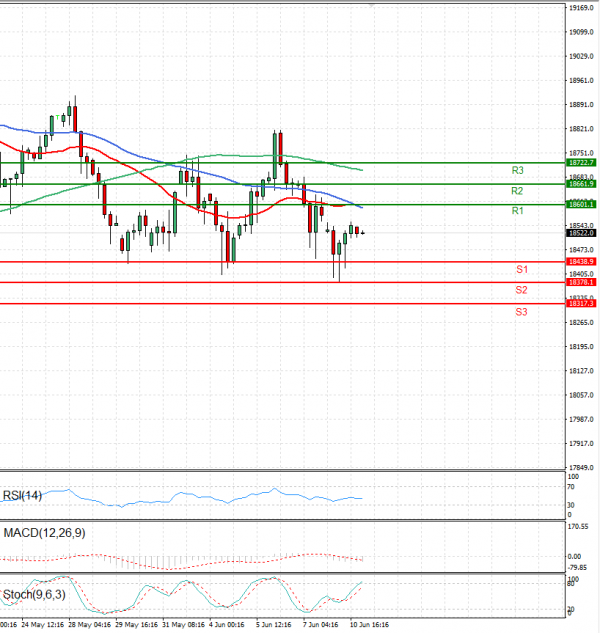Image resolution: width=600 pixels, height=633 pixels.
Task: Click the 18195.0 price axis value
Action: pyautogui.click(x=581, y=347)
